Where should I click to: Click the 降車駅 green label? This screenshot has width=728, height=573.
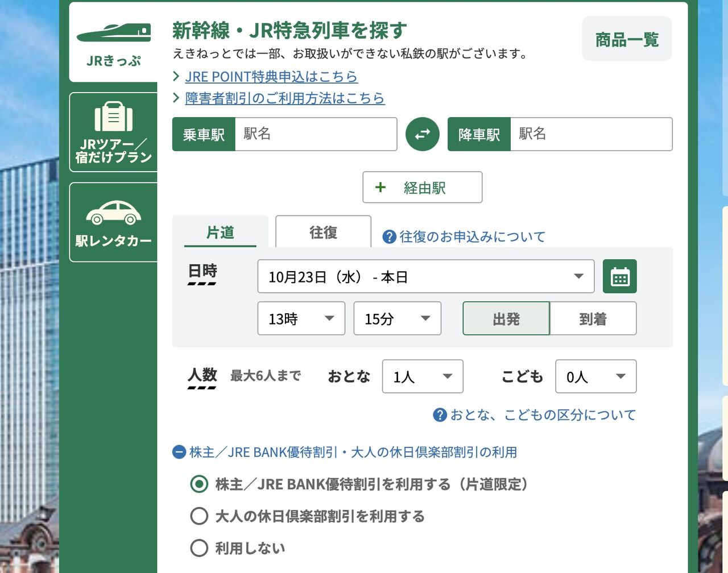coord(479,134)
